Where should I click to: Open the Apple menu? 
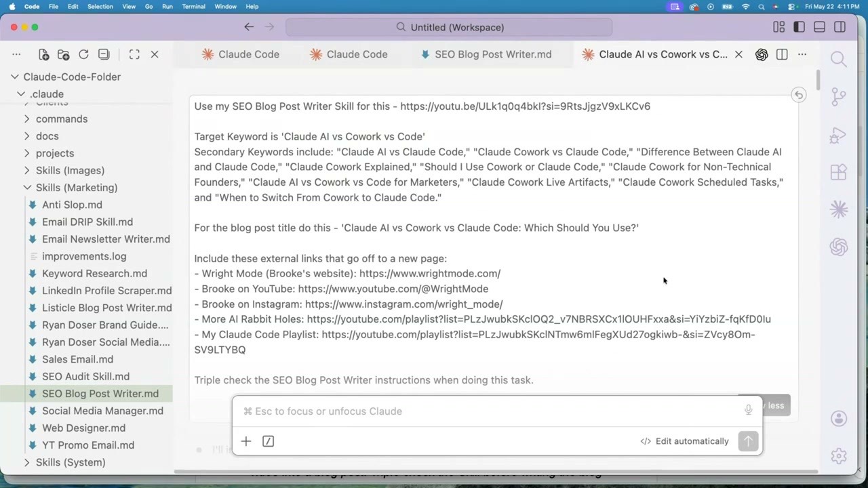[12, 6]
